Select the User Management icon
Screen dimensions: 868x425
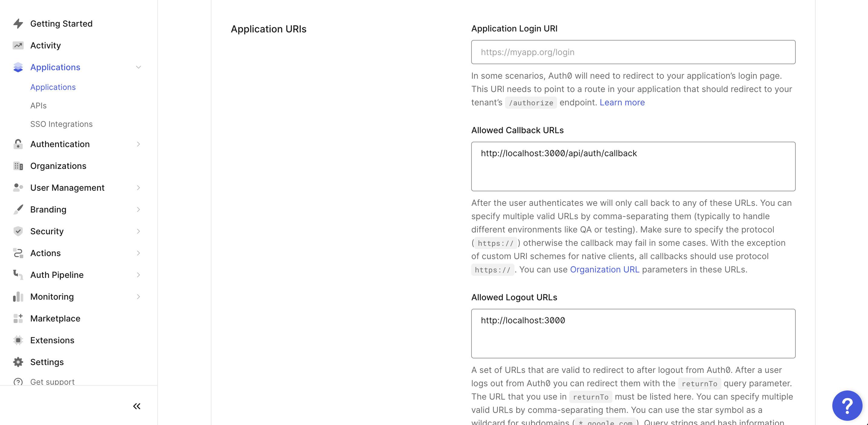[x=18, y=188]
